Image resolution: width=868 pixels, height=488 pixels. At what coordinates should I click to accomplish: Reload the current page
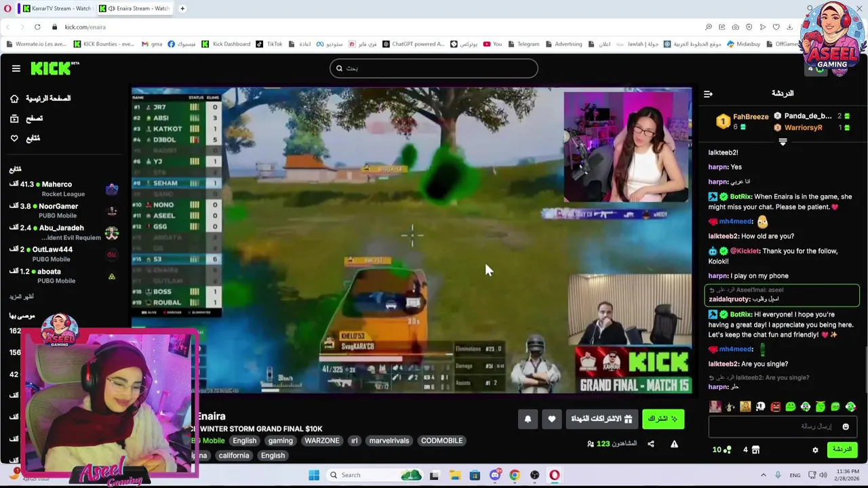coord(37,27)
